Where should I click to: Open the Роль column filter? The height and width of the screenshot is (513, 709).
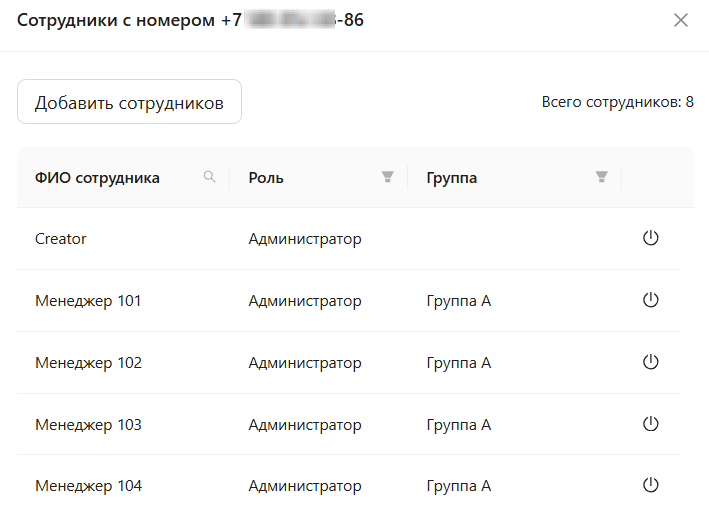point(388,177)
